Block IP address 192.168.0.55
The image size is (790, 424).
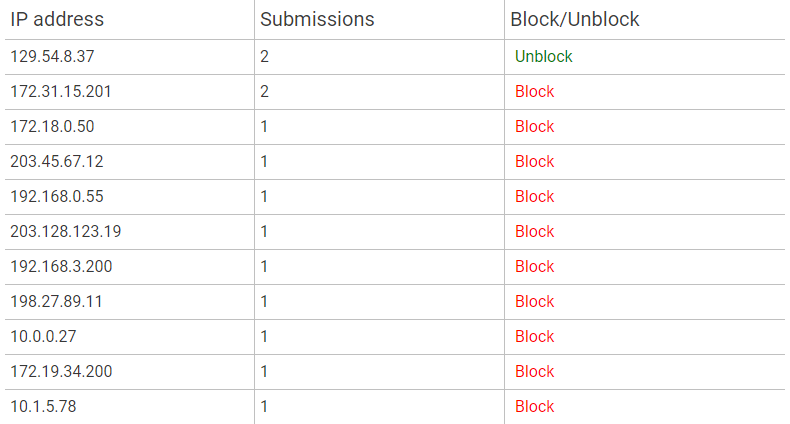pyautogui.click(x=534, y=196)
